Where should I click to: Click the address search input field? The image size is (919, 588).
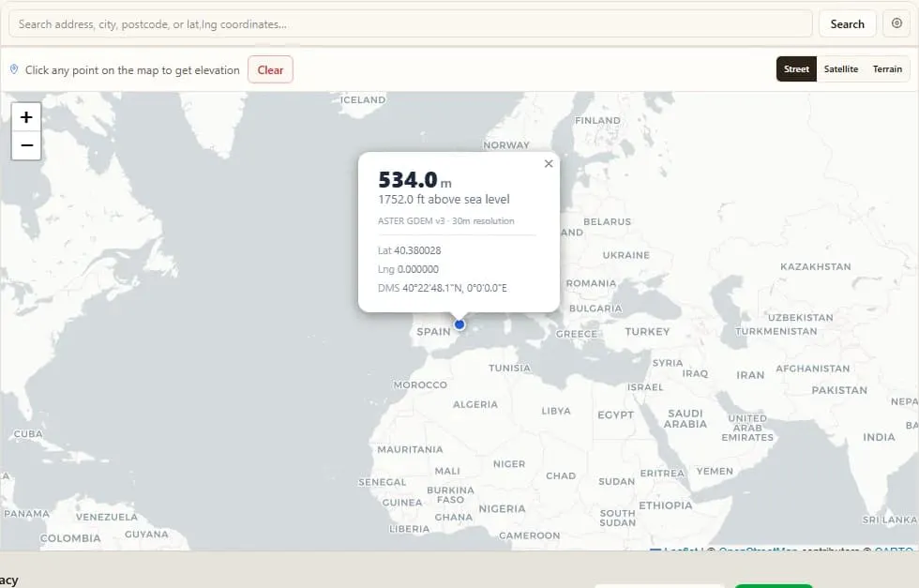pos(411,24)
